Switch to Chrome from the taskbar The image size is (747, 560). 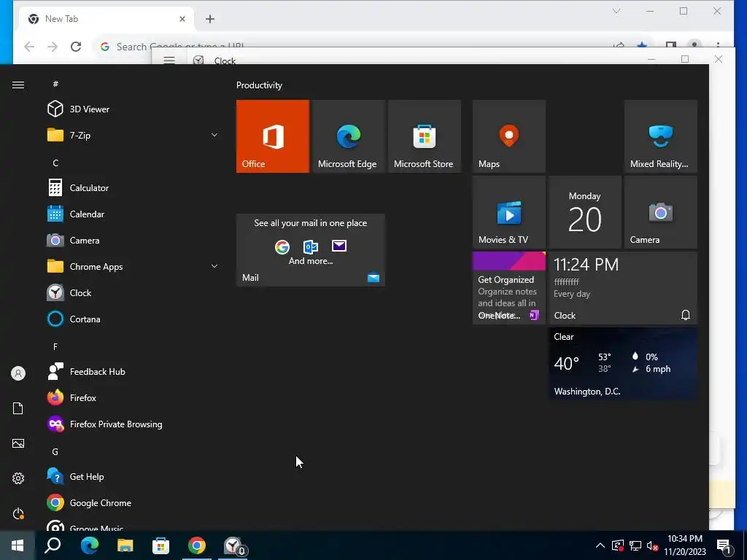click(x=197, y=545)
